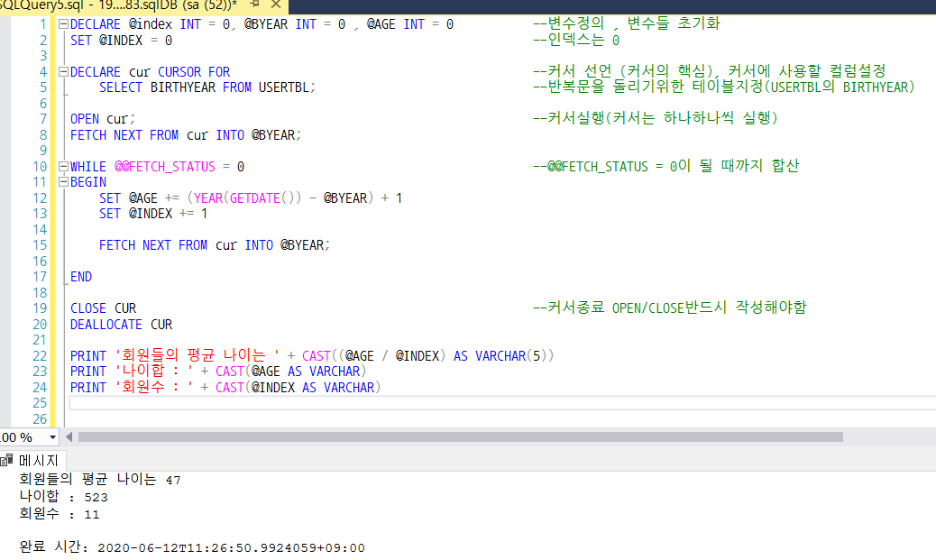Click the red string '회원들의 평균 나이는' on line 22
Image resolution: width=936 pixels, height=560 pixels.
197,356
